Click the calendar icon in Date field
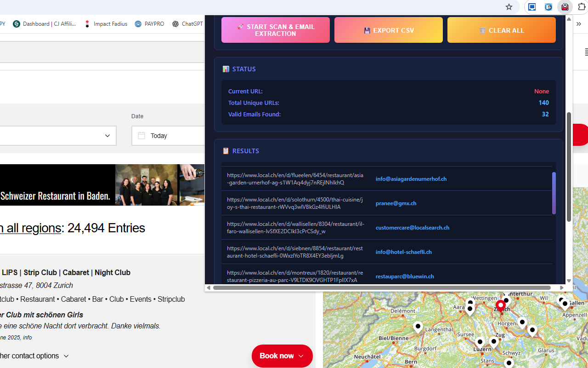 [x=141, y=136]
